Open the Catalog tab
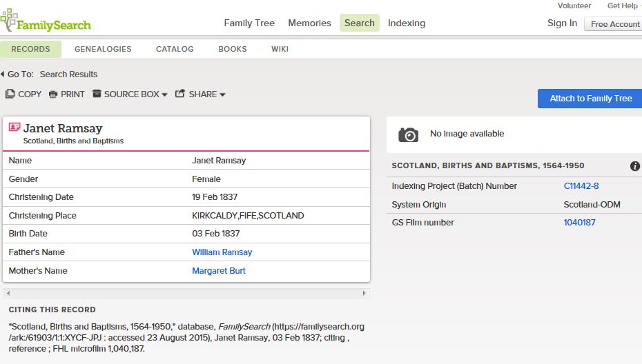The height and width of the screenshot is (364, 642). click(175, 49)
